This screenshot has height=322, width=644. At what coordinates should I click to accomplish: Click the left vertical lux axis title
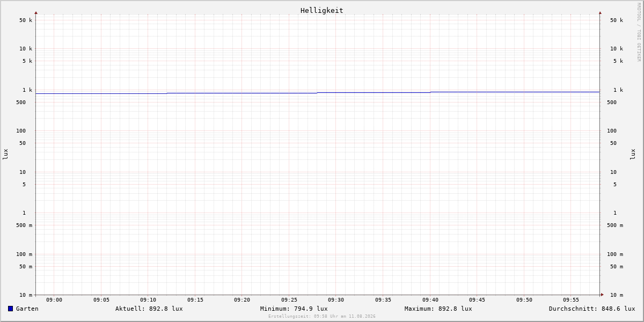click(x=5, y=154)
